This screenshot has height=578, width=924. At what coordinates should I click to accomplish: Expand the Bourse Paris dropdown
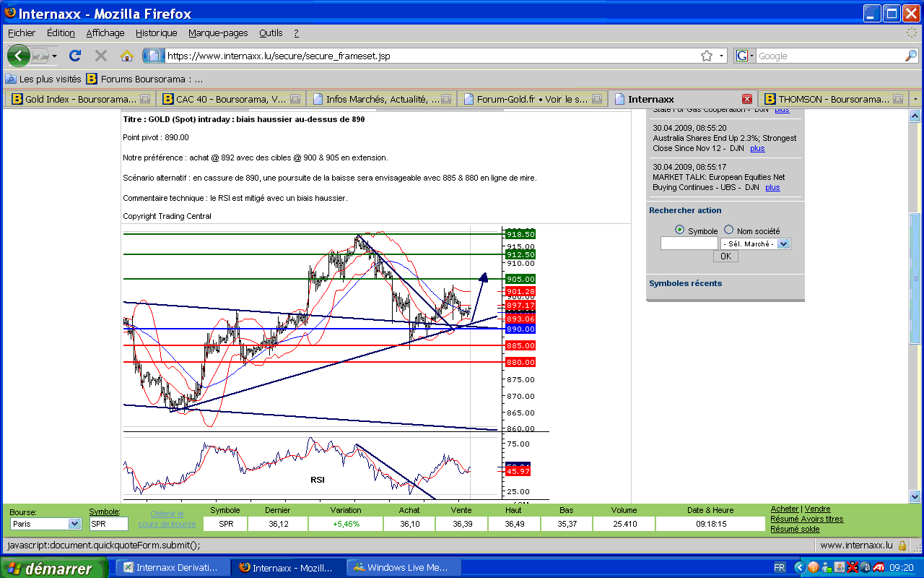[74, 524]
